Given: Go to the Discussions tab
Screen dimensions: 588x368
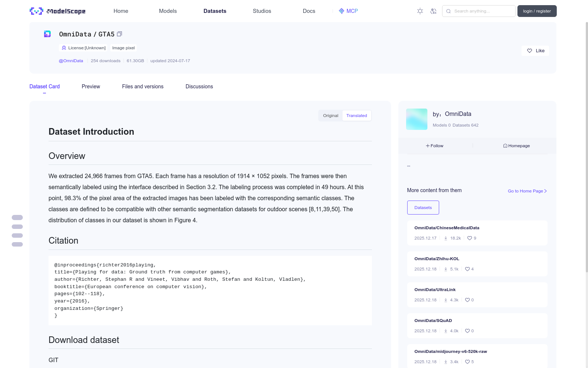Looking at the screenshot, I should point(199,86).
